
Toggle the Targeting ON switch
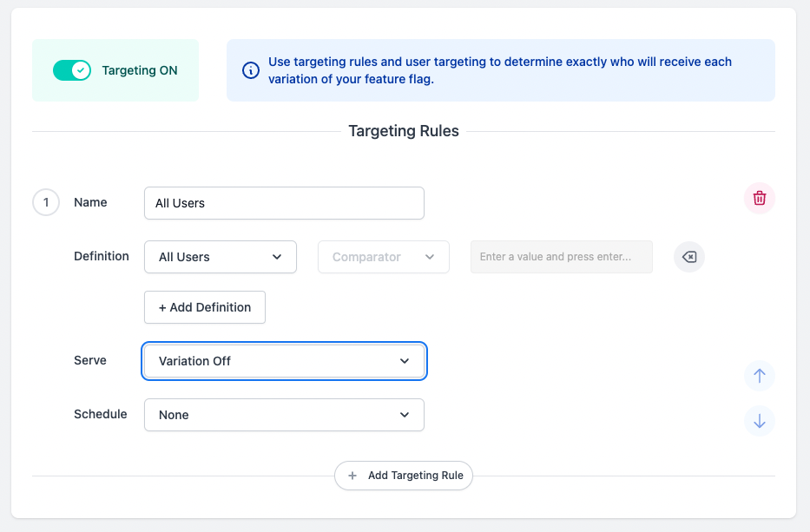click(72, 70)
